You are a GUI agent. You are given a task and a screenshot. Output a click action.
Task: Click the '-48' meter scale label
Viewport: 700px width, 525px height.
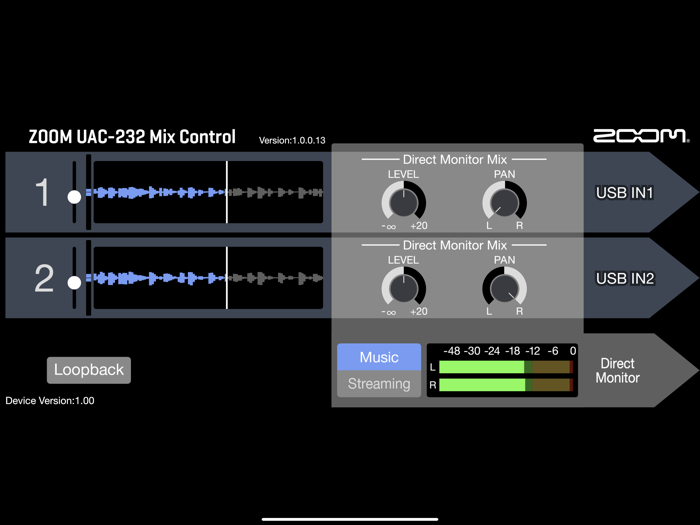451,351
